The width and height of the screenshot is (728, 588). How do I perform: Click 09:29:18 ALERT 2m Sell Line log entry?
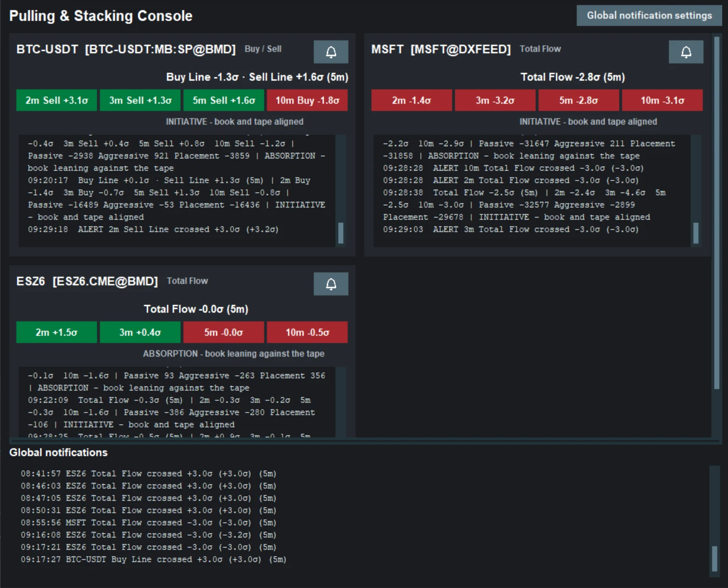click(153, 230)
